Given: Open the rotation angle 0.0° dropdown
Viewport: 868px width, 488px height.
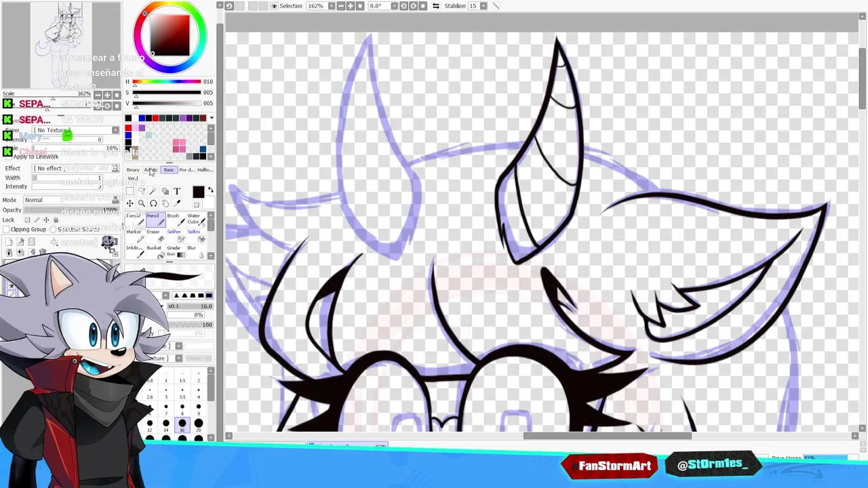Looking at the screenshot, I should pyautogui.click(x=395, y=5).
